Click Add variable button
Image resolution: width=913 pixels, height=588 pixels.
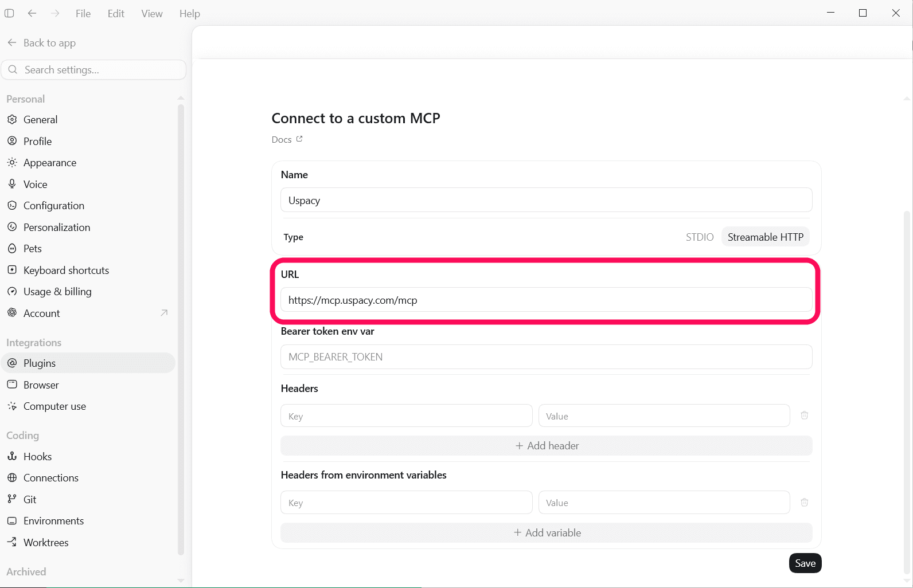547,532
